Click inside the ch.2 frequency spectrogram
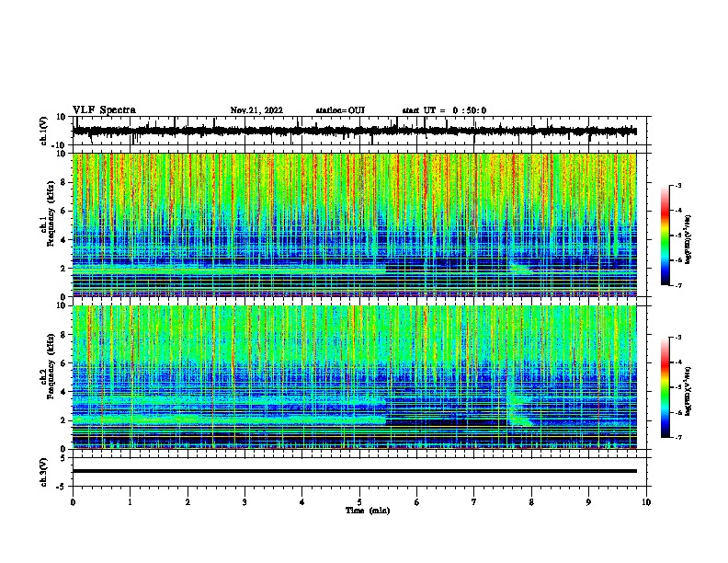 (355, 377)
